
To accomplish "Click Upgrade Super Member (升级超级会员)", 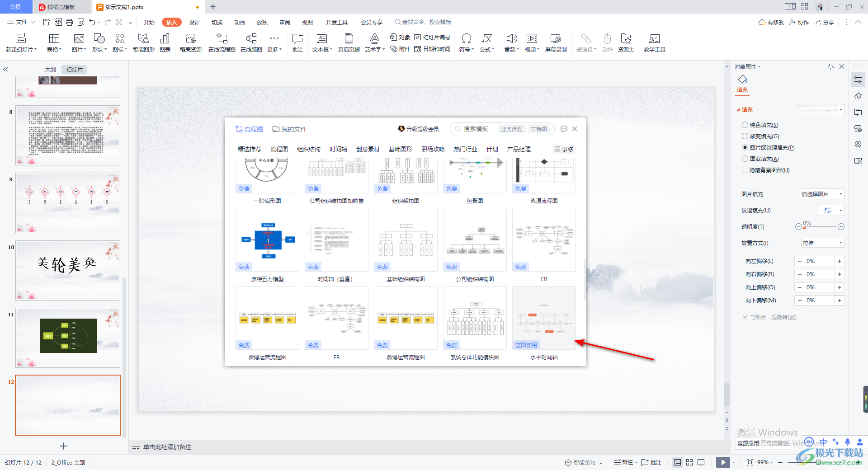I will point(418,129).
